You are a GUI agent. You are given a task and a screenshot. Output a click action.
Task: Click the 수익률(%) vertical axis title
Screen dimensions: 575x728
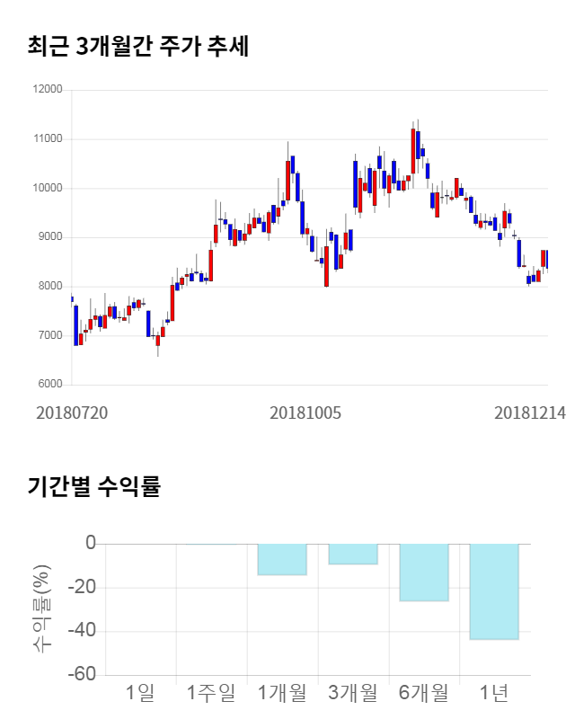[x=41, y=608]
